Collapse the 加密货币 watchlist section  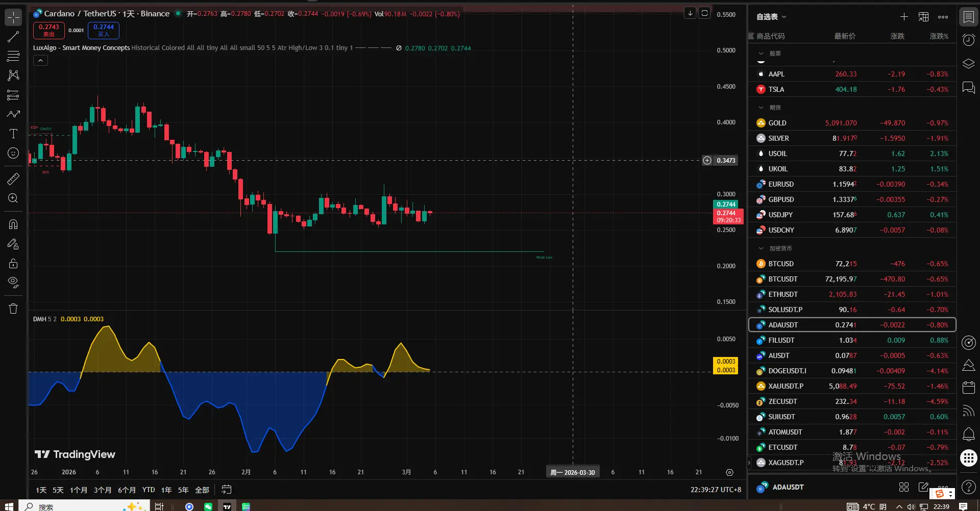(x=761, y=248)
